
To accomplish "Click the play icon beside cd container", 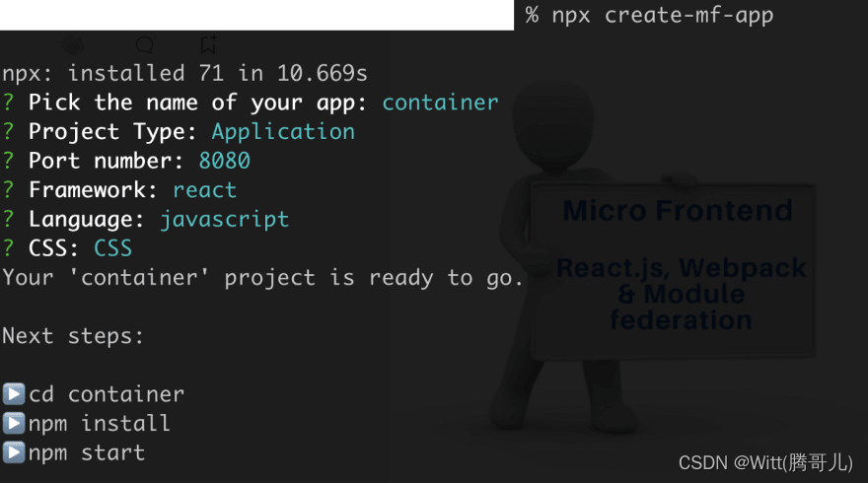I will [14, 394].
